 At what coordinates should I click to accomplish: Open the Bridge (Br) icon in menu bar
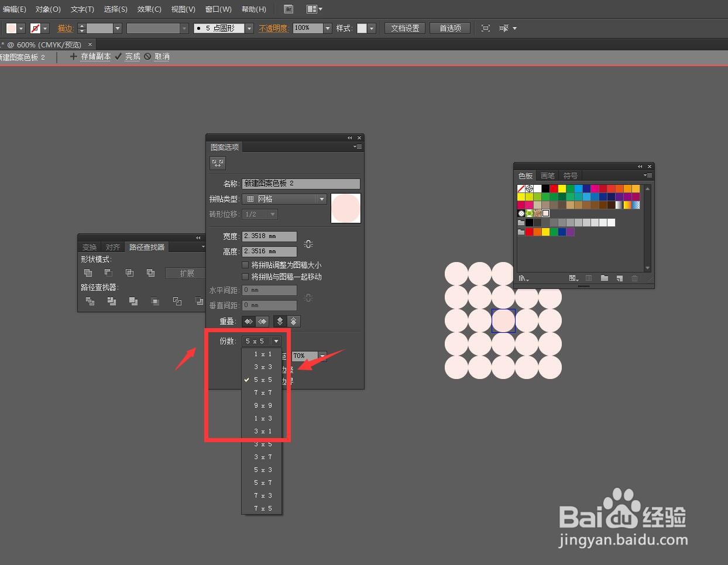point(289,9)
